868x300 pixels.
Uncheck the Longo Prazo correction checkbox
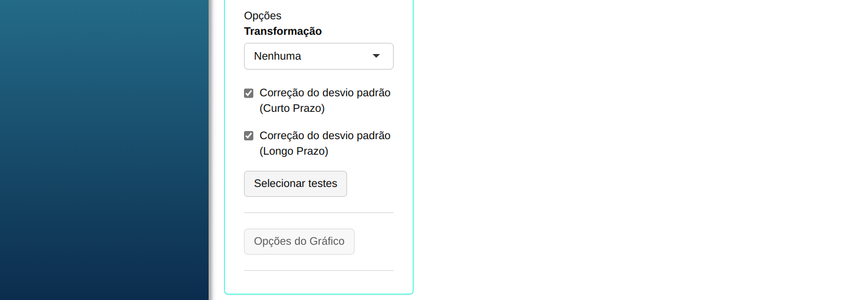[x=249, y=136]
